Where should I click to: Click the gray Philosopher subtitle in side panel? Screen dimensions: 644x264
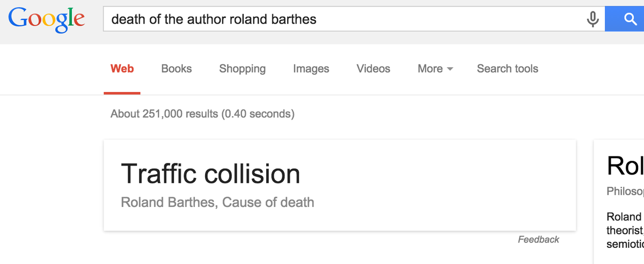(625, 191)
